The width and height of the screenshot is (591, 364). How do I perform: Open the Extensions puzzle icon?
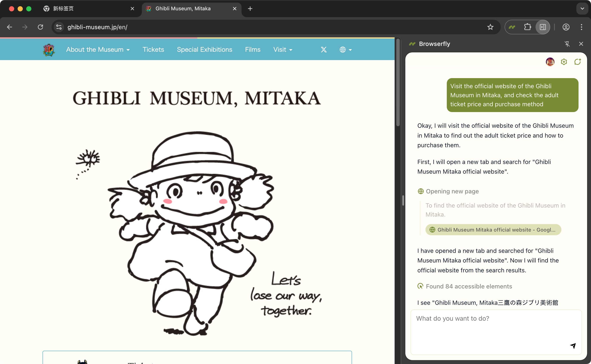[527, 27]
